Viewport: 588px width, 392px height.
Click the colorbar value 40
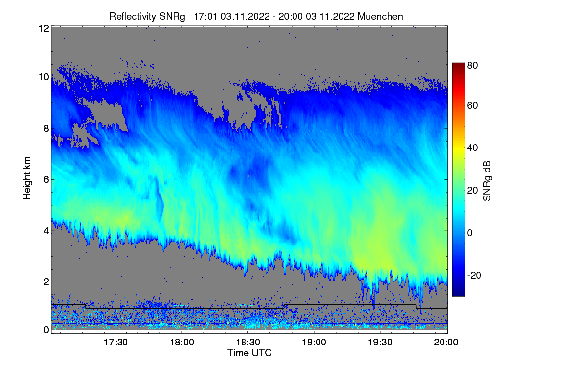pos(473,147)
